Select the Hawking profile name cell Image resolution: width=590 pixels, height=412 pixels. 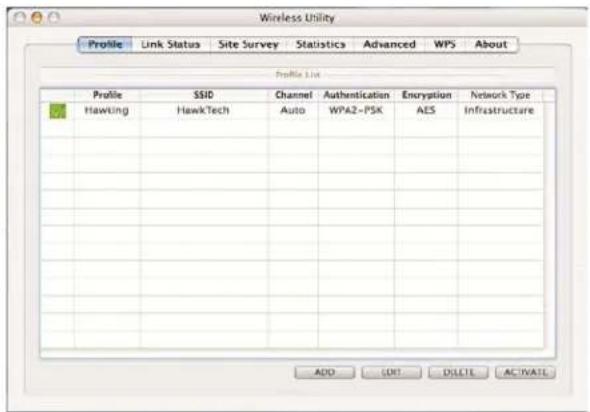pyautogui.click(x=107, y=111)
